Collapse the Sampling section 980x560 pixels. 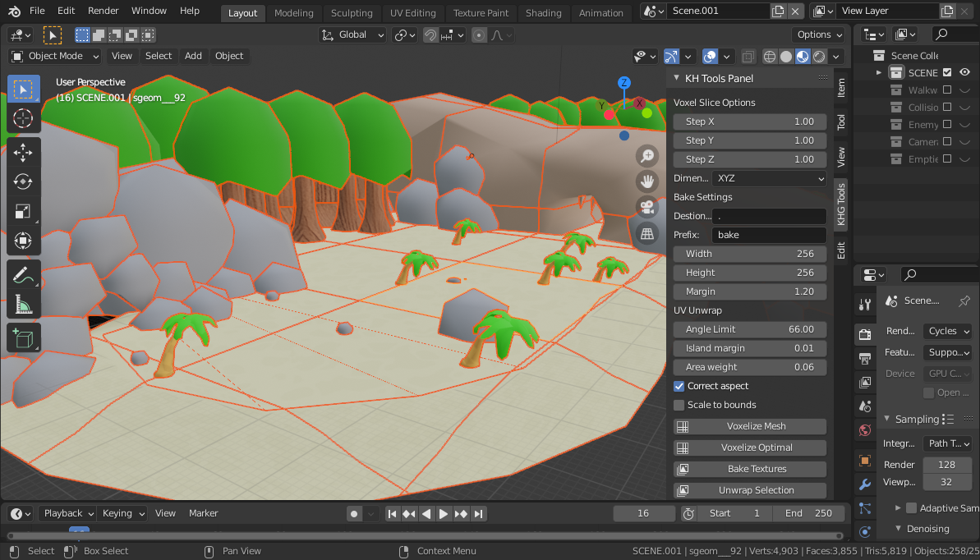(x=886, y=419)
